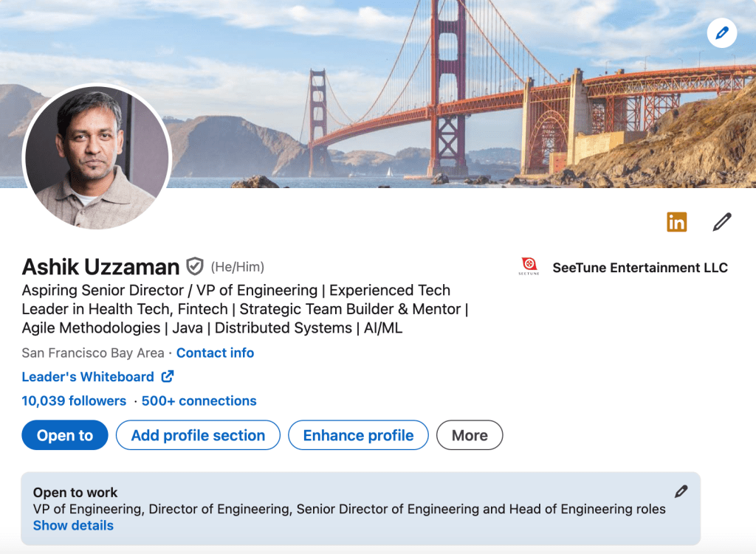The height and width of the screenshot is (554, 756).
Task: Click the edit cover photo pencil icon
Action: [x=721, y=33]
